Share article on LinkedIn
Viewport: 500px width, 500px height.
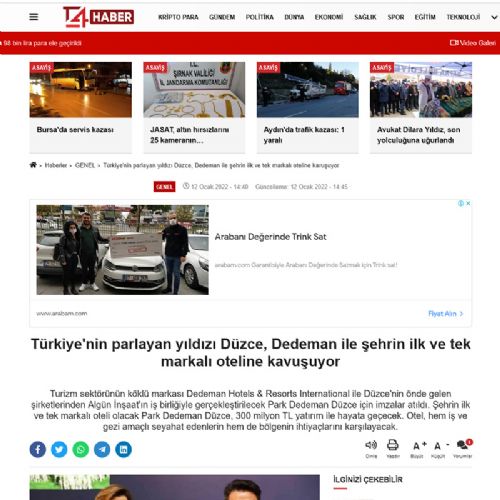124,449
